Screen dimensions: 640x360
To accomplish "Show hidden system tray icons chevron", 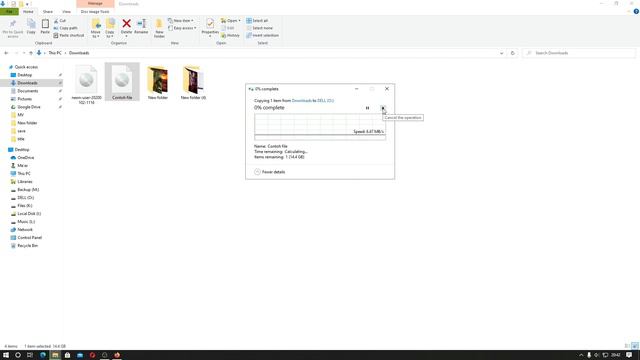I will 581,355.
